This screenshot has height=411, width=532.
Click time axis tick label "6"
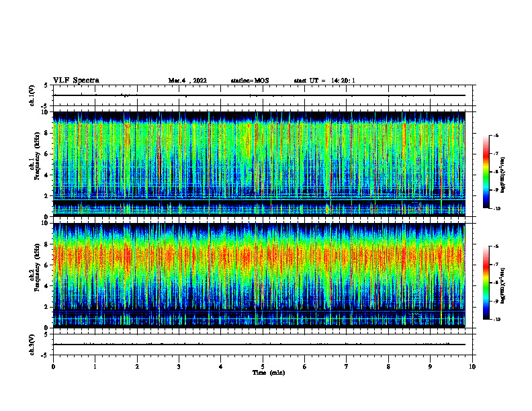(x=305, y=367)
